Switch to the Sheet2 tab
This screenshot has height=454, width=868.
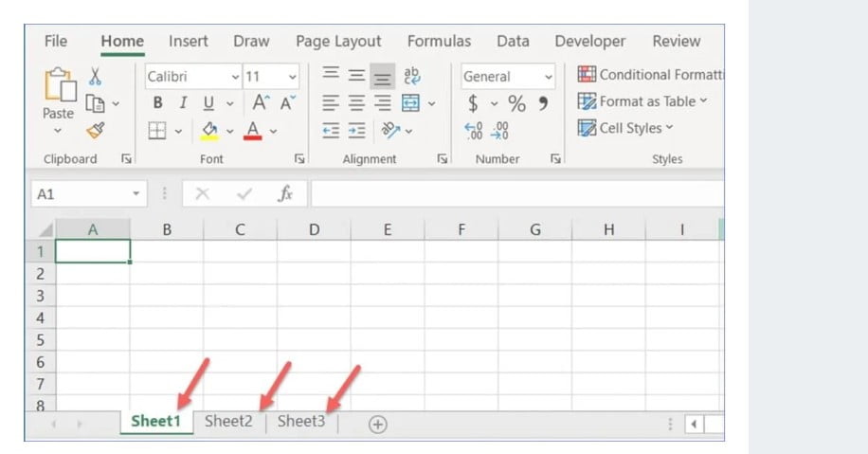228,422
